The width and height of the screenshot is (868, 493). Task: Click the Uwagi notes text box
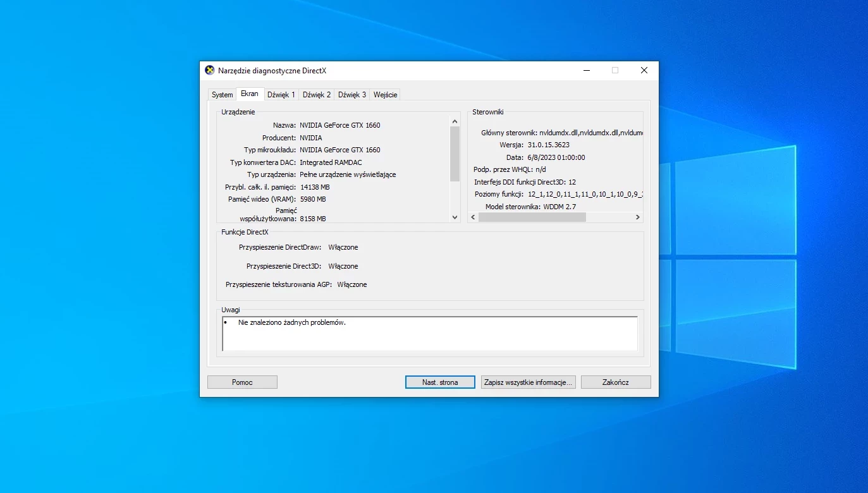tap(430, 334)
